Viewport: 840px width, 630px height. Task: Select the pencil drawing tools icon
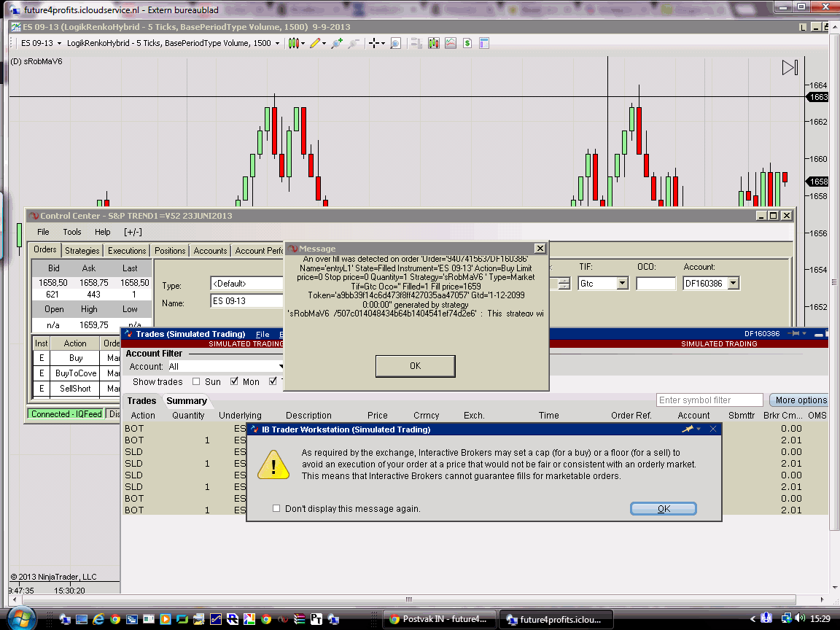[x=314, y=43]
